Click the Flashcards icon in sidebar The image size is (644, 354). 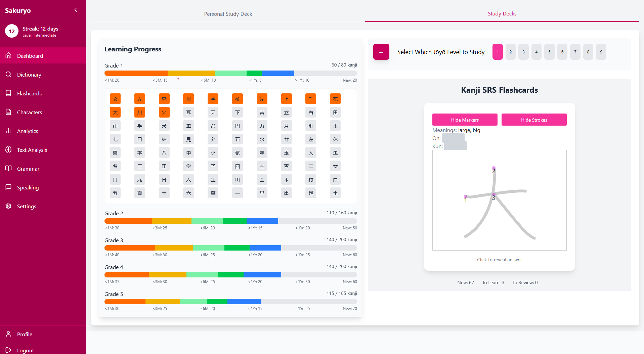[x=9, y=93]
